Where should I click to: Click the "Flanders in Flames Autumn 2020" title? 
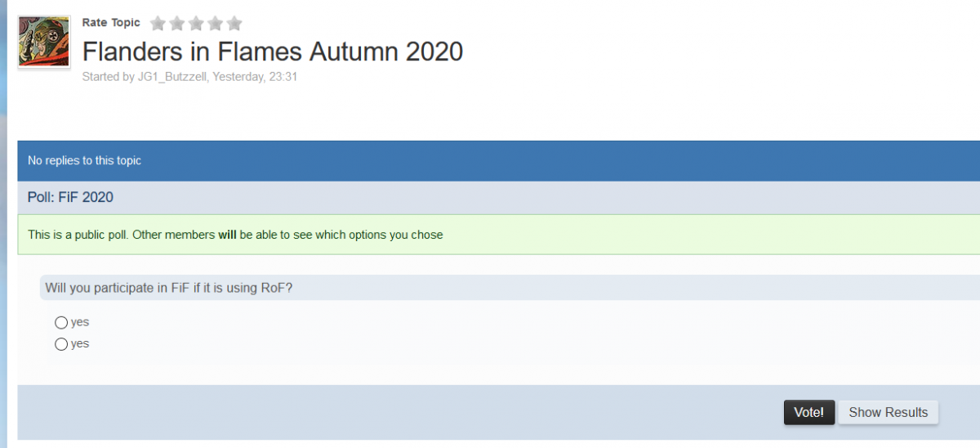pos(273,52)
